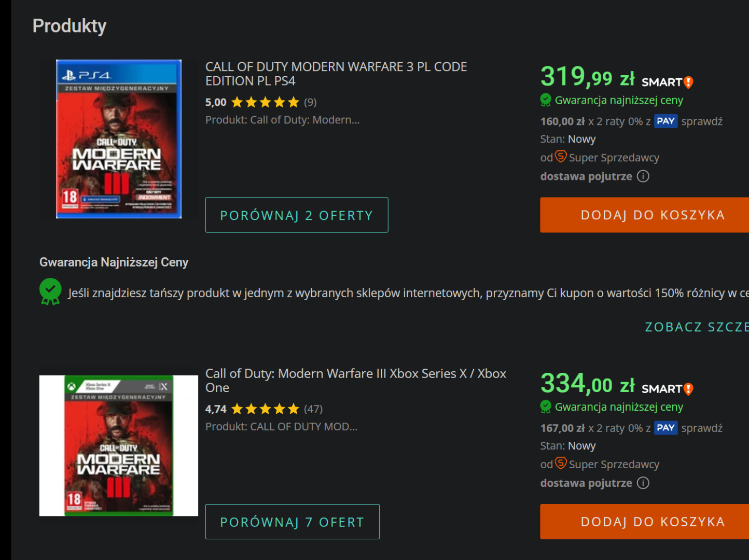The height and width of the screenshot is (560, 749).
Task: Click Allegro PAY badge for 160,00 zł installments
Action: pyautogui.click(x=665, y=121)
